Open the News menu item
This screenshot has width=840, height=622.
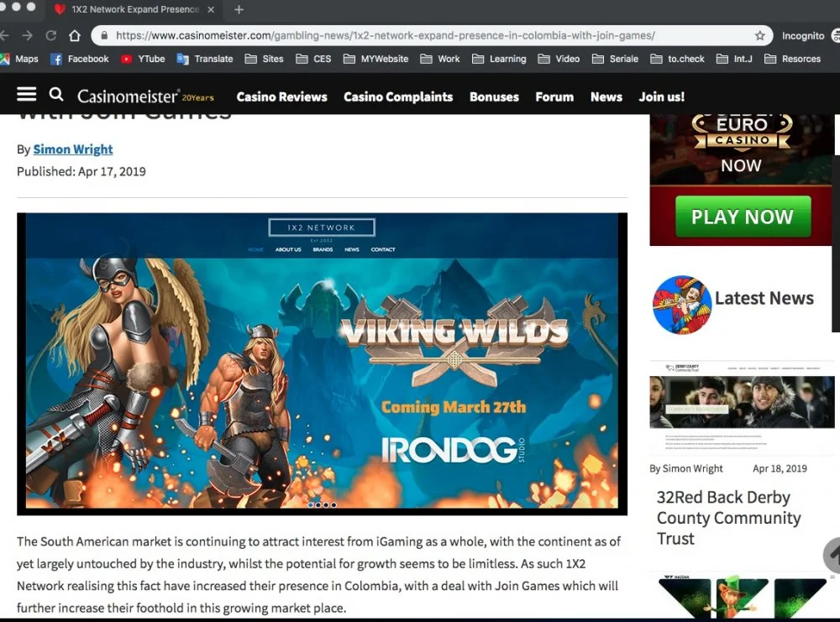(606, 97)
